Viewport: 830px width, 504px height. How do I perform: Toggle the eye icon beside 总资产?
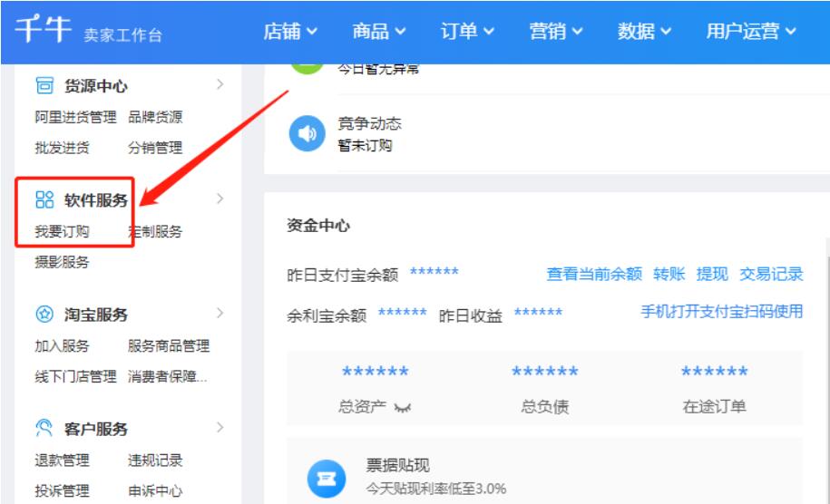point(402,407)
